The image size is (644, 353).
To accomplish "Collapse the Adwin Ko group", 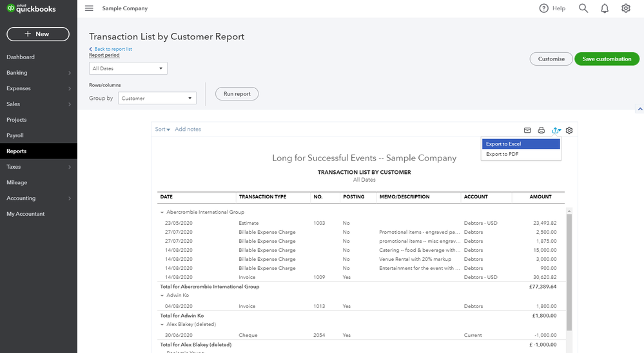I will tap(162, 296).
